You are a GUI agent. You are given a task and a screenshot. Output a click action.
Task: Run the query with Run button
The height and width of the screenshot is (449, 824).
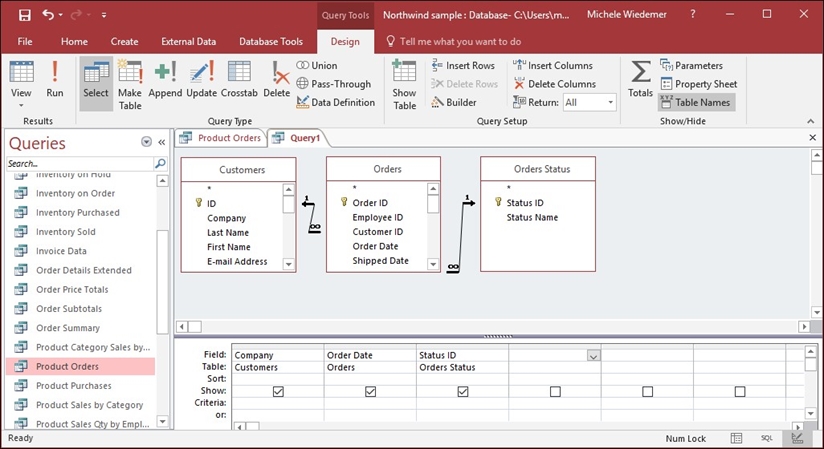click(55, 80)
